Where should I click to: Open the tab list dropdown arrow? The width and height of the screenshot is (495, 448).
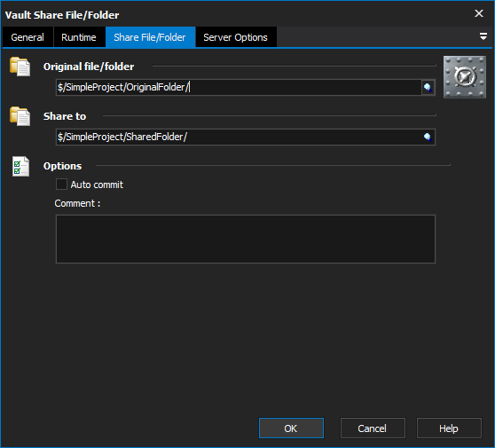tap(483, 36)
